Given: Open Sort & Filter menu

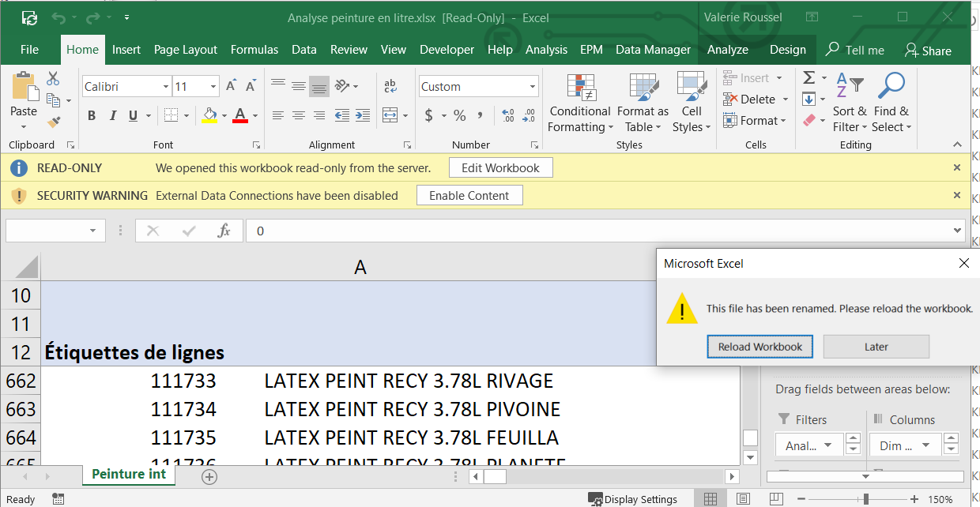Looking at the screenshot, I should tap(850, 103).
